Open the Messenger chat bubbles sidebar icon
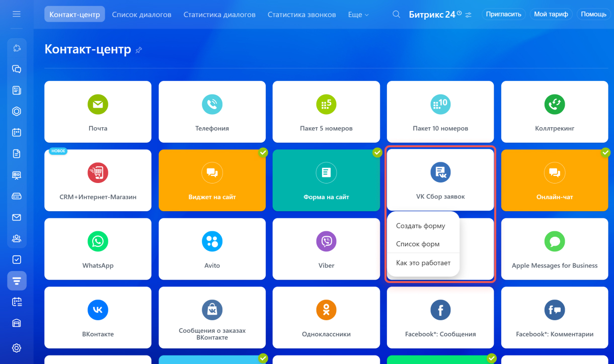This screenshot has width=614, height=364. [17, 69]
